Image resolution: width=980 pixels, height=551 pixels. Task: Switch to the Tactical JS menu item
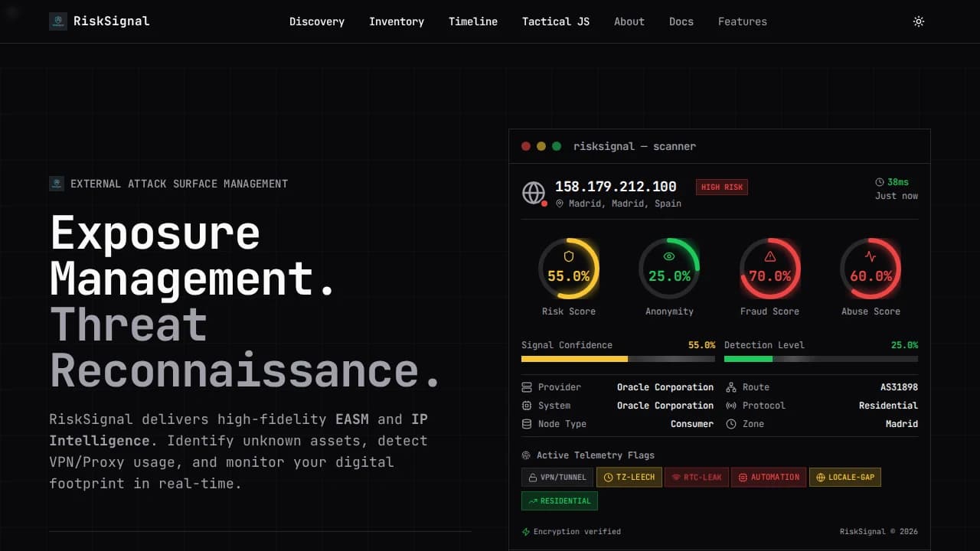[x=556, y=21]
